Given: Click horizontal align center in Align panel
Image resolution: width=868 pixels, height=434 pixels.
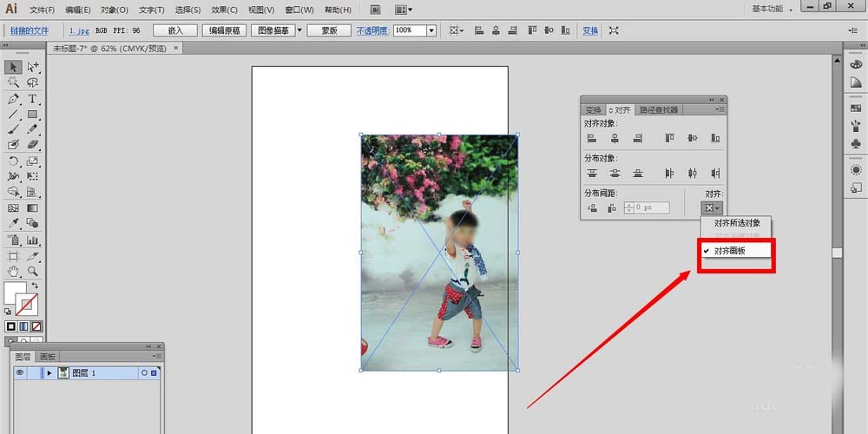Looking at the screenshot, I should [615, 138].
